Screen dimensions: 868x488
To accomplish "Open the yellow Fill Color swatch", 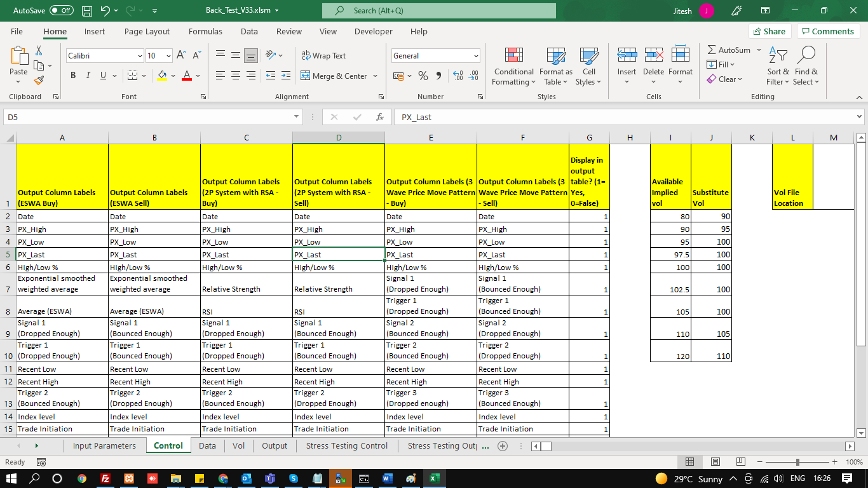I will click(162, 76).
